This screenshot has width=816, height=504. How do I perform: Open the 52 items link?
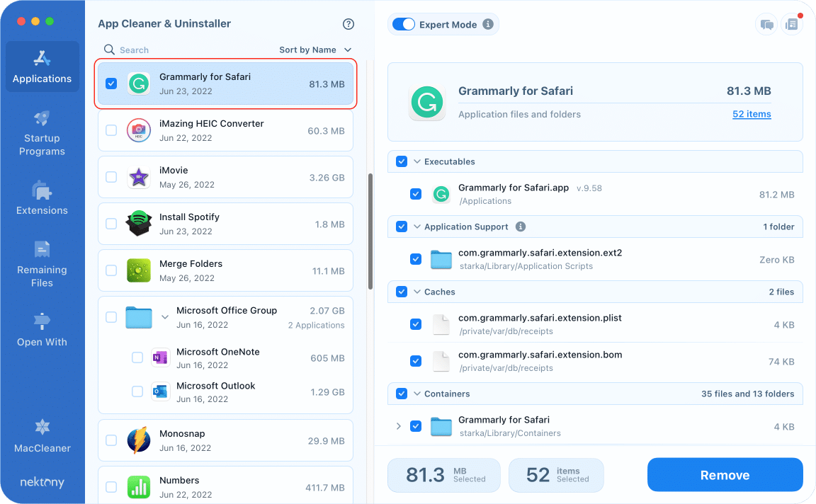752,114
